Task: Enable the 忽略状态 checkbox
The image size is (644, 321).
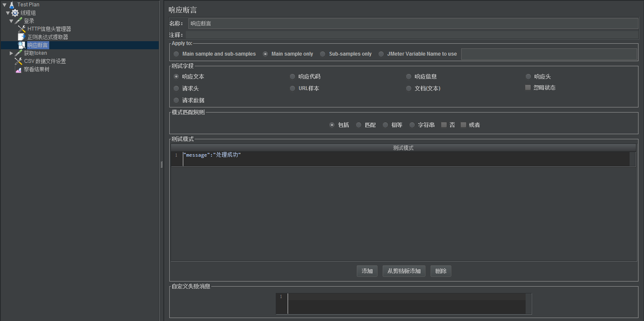Action: (540, 87)
